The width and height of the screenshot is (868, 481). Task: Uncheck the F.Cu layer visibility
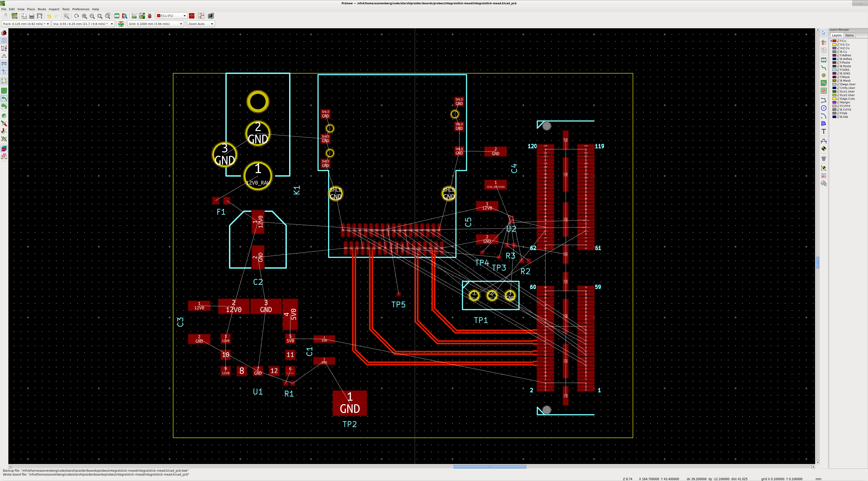pyautogui.click(x=838, y=41)
